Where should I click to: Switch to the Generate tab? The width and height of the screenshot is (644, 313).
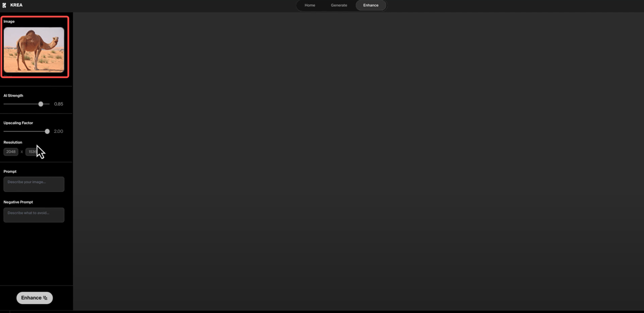(339, 5)
